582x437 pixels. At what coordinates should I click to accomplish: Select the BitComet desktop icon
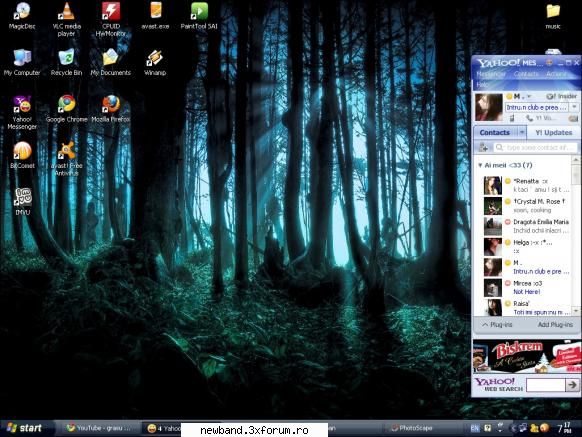coord(22,155)
